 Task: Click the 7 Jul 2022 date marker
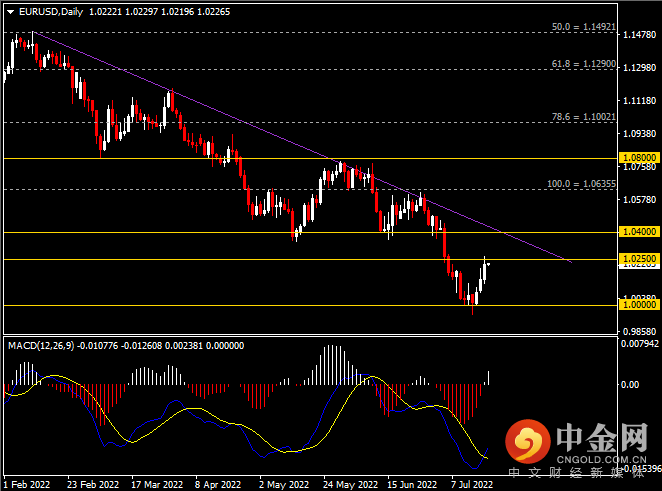472,484
